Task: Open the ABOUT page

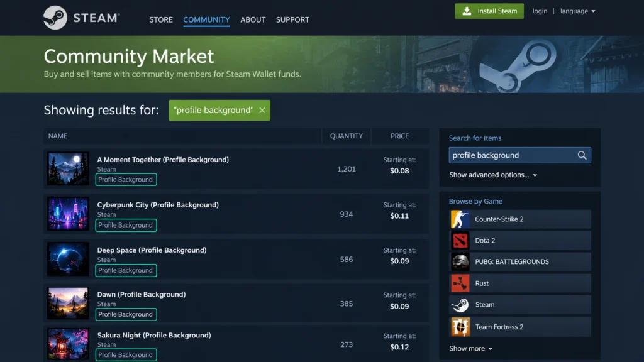Action: [253, 19]
